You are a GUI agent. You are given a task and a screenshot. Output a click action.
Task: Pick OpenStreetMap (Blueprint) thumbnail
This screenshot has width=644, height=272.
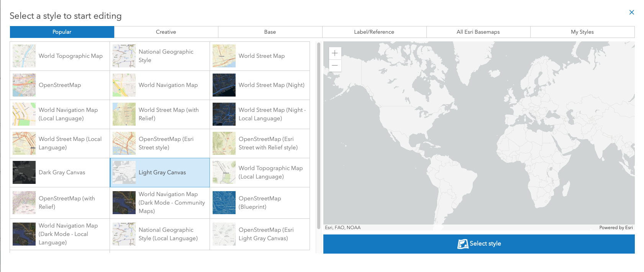click(224, 203)
